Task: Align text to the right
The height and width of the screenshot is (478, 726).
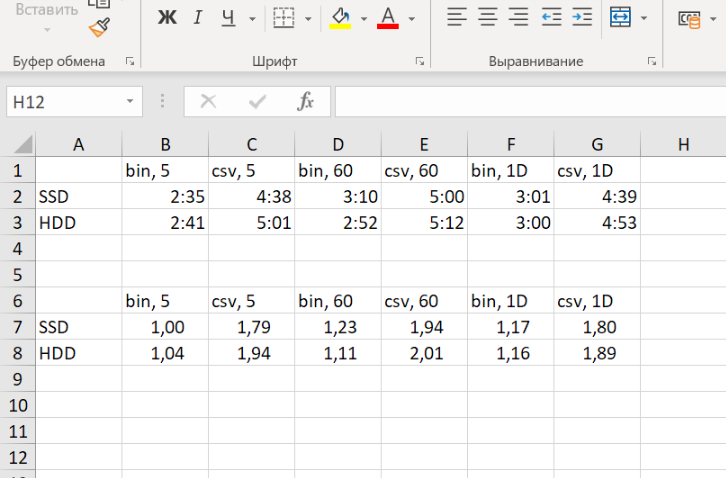Action: tap(518, 17)
